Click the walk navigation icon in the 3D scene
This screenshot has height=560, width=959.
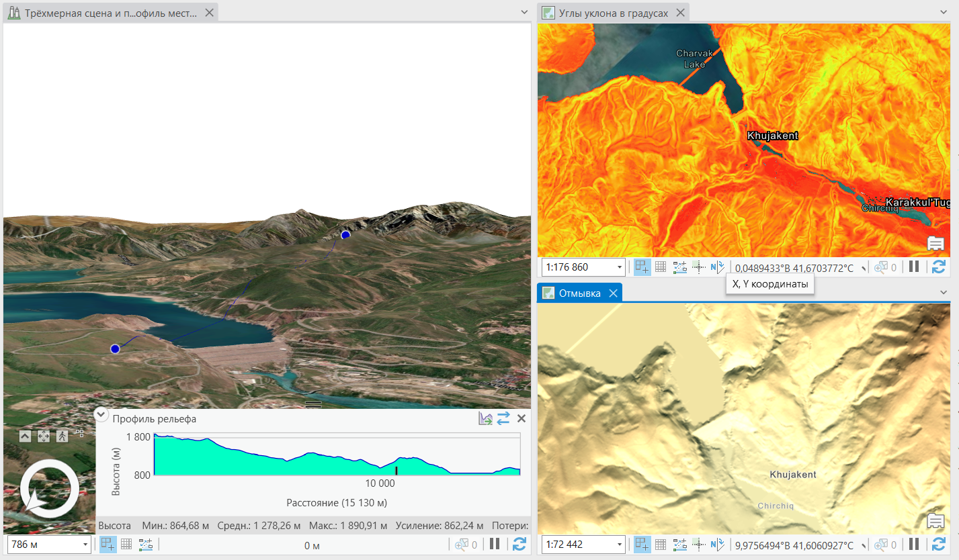point(62,436)
